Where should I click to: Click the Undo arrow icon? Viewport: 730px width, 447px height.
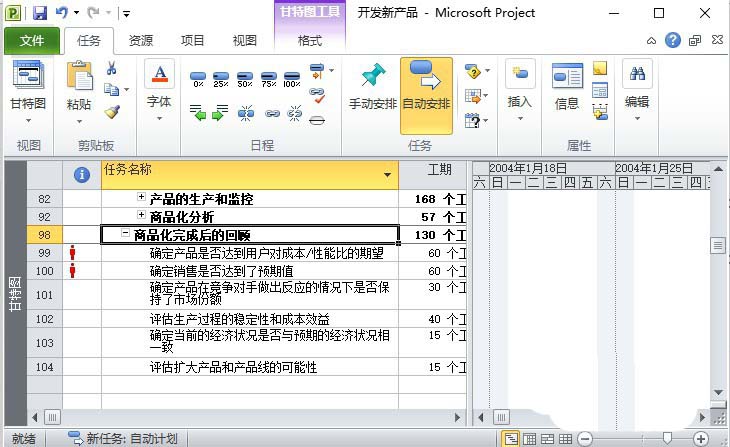62,13
